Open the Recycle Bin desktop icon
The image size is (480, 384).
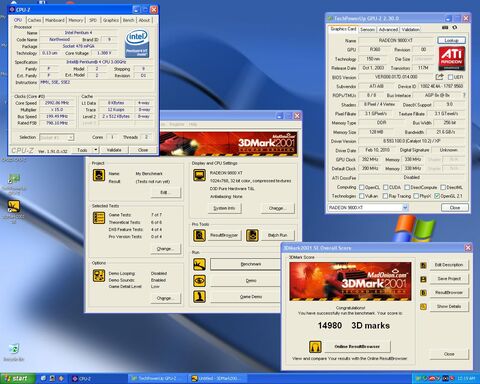(14, 353)
